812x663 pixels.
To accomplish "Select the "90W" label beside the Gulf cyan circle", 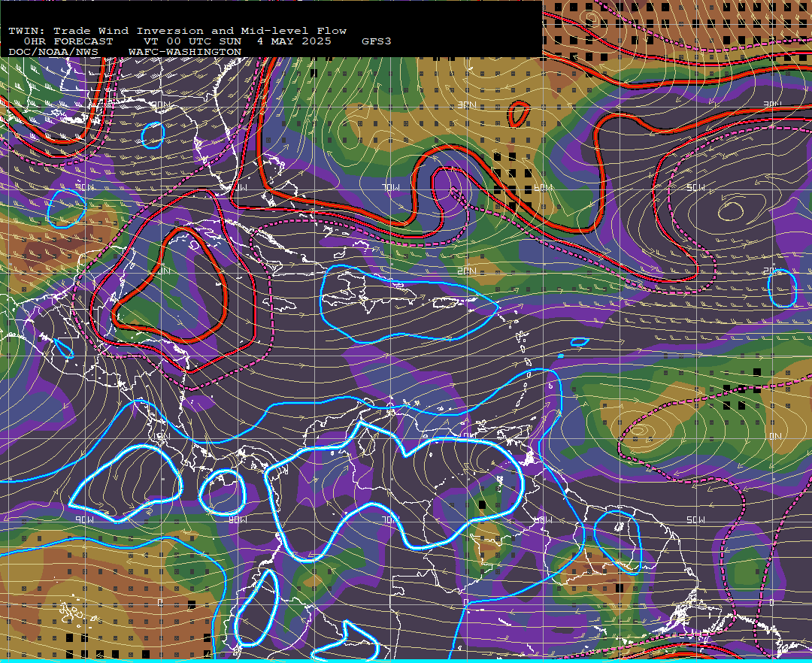I will coord(85,187).
